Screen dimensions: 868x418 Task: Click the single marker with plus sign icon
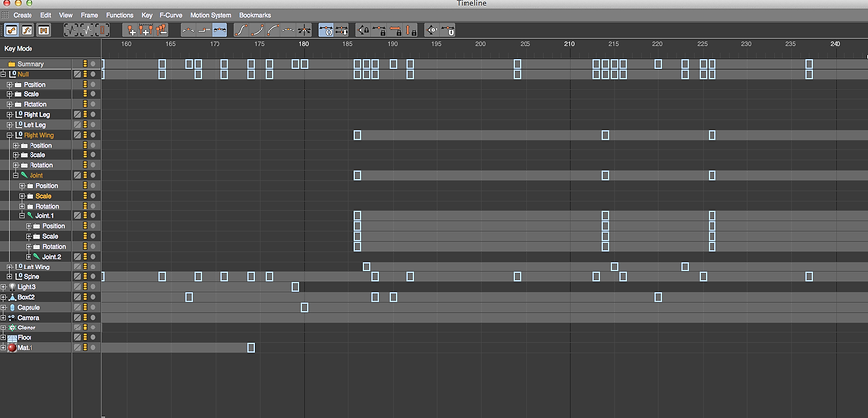point(131,30)
